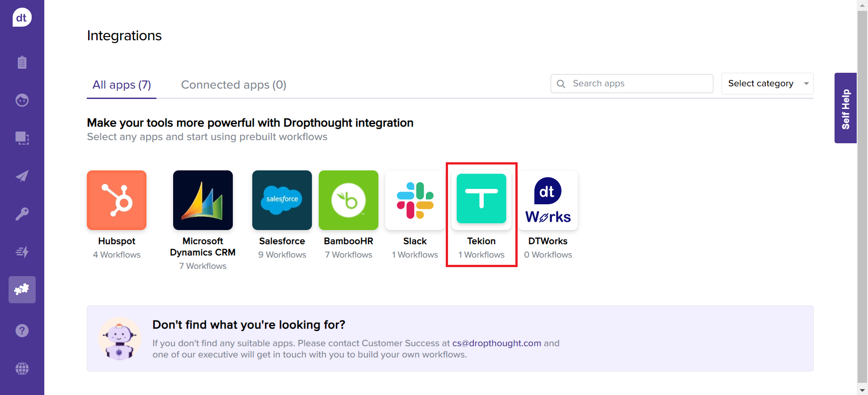Expand the Select category dropdown
Viewport: 868px width, 395px height.
767,84
